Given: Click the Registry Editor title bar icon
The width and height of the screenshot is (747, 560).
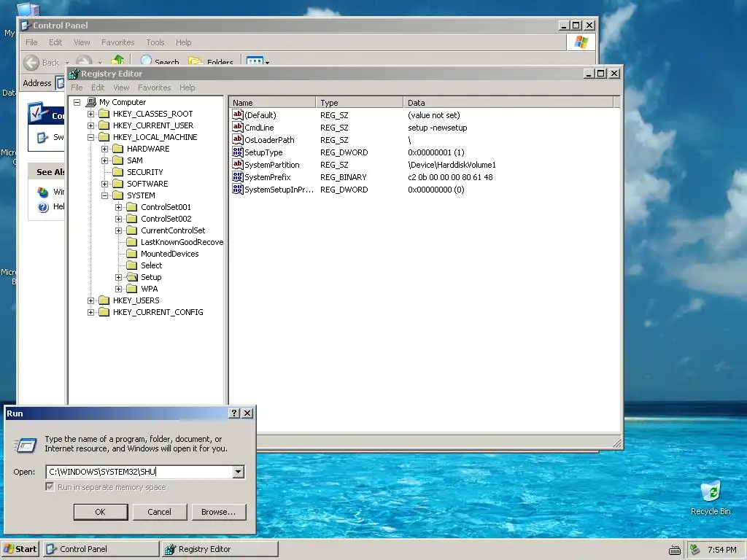Looking at the screenshot, I should pos(74,74).
